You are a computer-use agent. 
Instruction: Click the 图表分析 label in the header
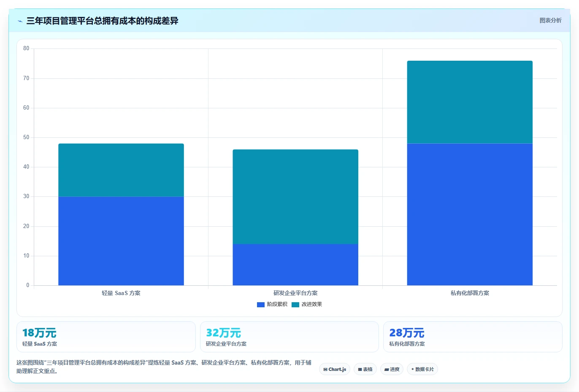point(550,20)
